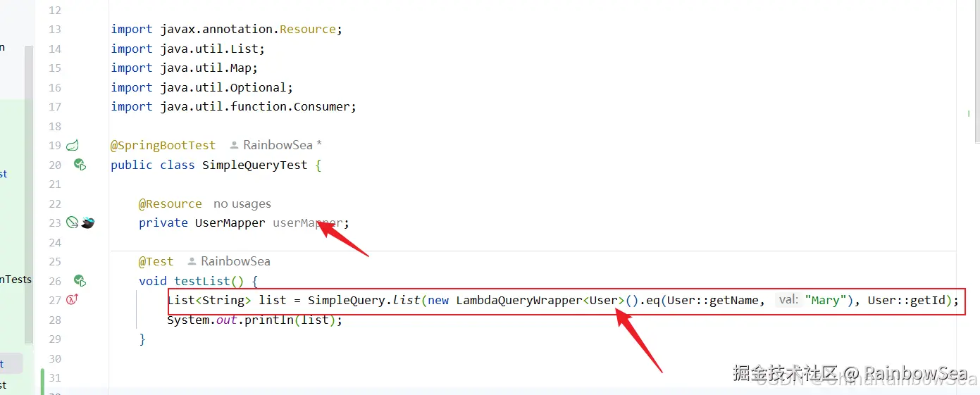Screen dimensions: 980x395
Task: Click line number 28 in the gutter
Action: (54, 320)
